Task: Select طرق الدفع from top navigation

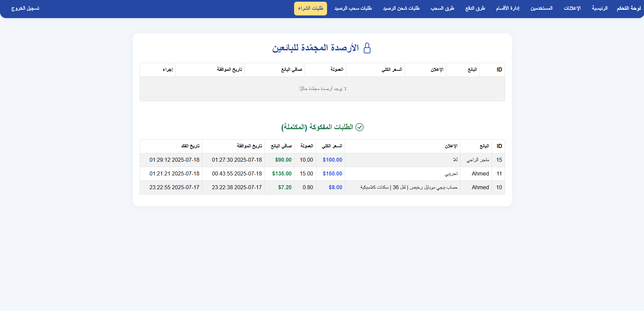Action: [475, 8]
